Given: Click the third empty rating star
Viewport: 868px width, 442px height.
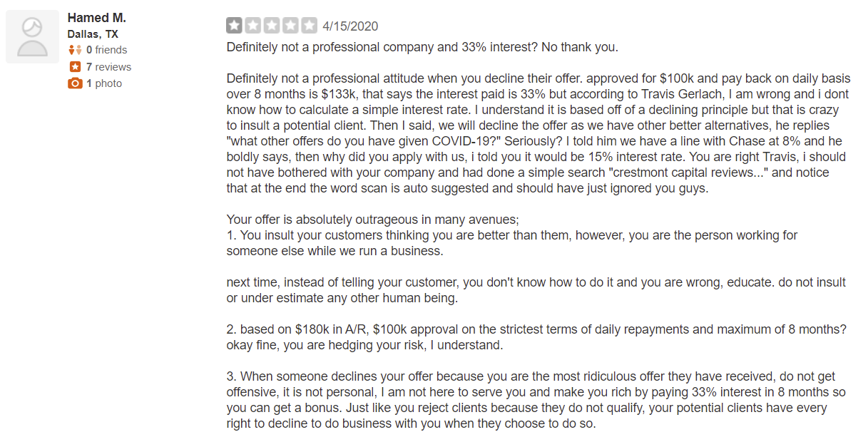Looking at the screenshot, I should coord(272,26).
